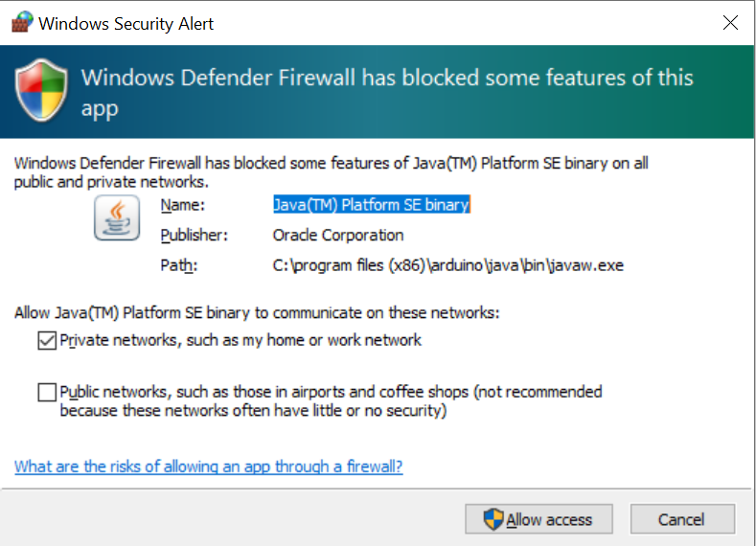The height and width of the screenshot is (546, 756).
Task: Click the Windows Defender shield icon
Action: coord(41,90)
